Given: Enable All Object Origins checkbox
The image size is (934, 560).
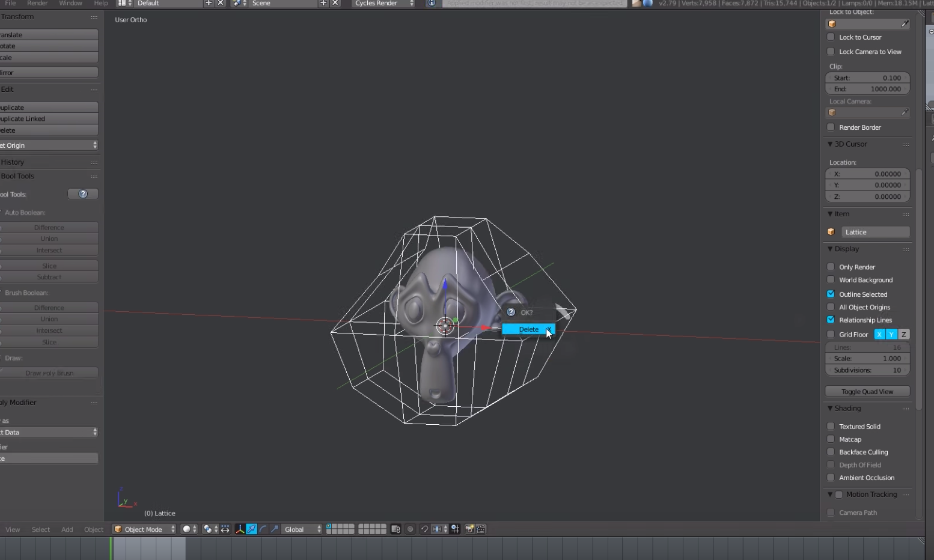Looking at the screenshot, I should [831, 307].
